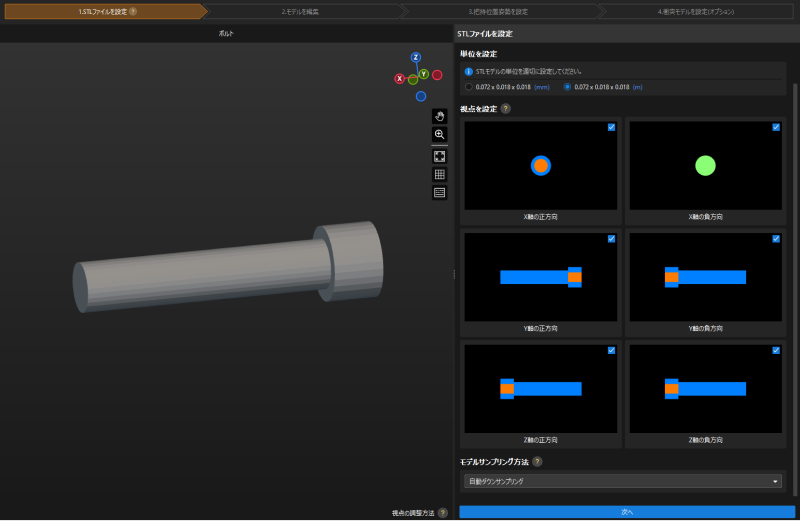This screenshot has height=521, width=800.
Task: Click the red X axis gizmo handle
Action: [400, 78]
